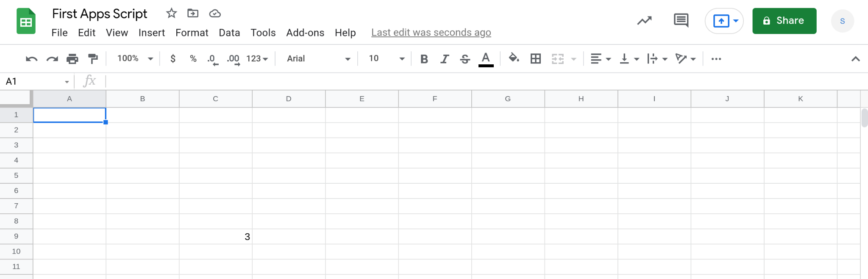Open the horizontal align dropdown
The width and height of the screenshot is (868, 279).
(601, 59)
